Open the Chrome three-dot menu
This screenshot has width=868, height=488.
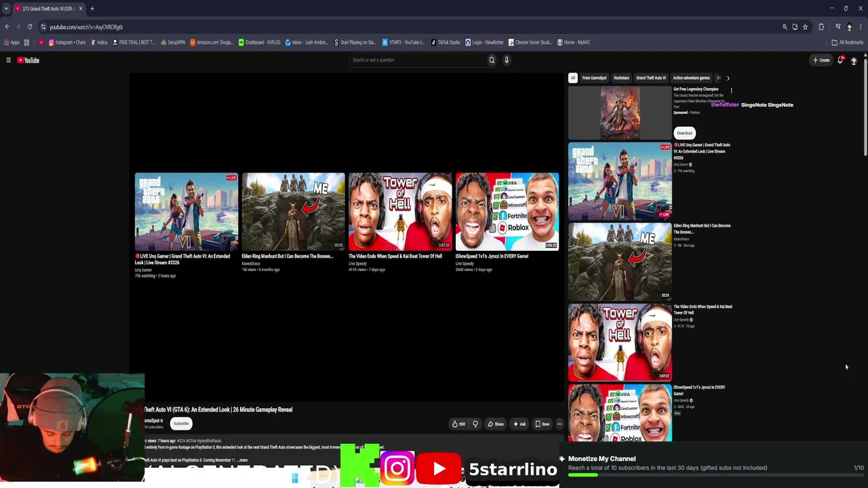(861, 27)
